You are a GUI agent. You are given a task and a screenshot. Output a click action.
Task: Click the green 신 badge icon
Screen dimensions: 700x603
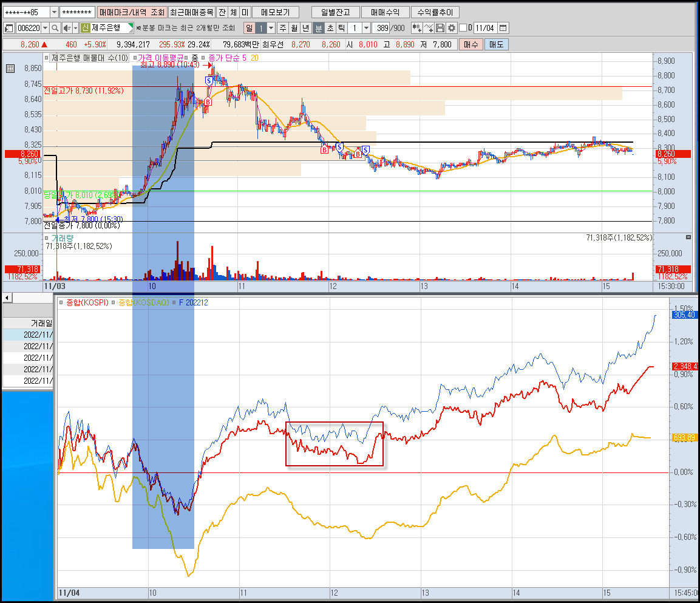pyautogui.click(x=85, y=28)
